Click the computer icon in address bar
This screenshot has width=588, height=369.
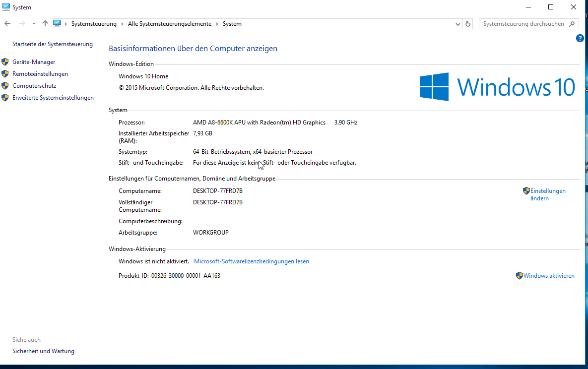[x=57, y=24]
